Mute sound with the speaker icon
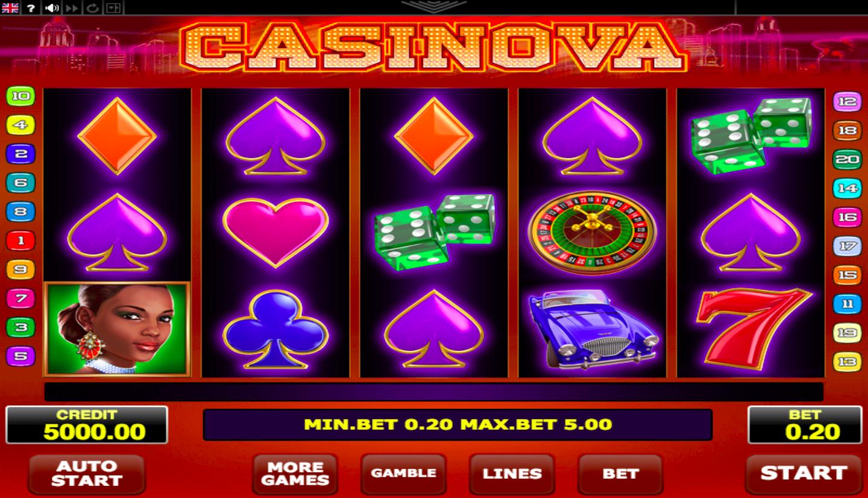This screenshot has height=498, width=868. point(52,8)
